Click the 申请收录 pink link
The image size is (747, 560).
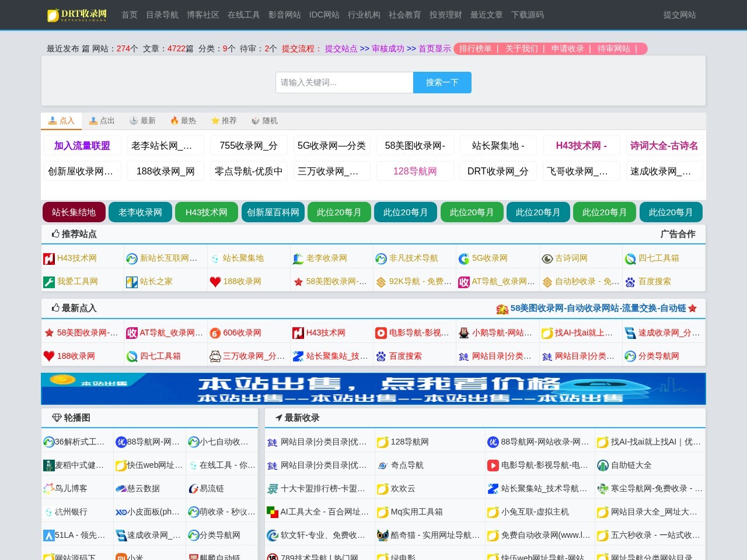(x=568, y=48)
